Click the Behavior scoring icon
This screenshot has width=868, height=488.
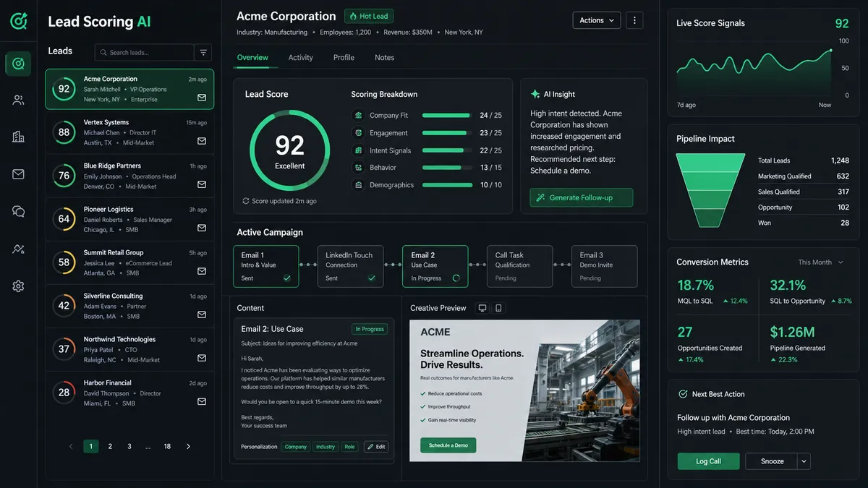click(x=358, y=168)
